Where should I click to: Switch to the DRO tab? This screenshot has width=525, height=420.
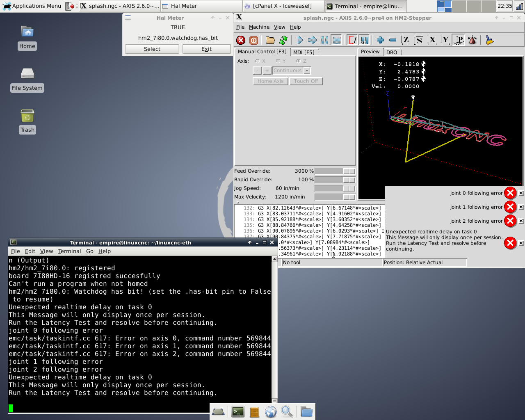tap(392, 52)
